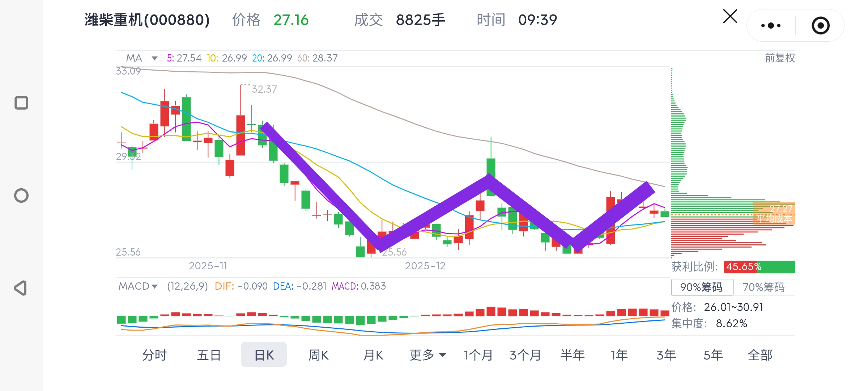Toggle the 前复权 adjustment setting

pyautogui.click(x=780, y=58)
